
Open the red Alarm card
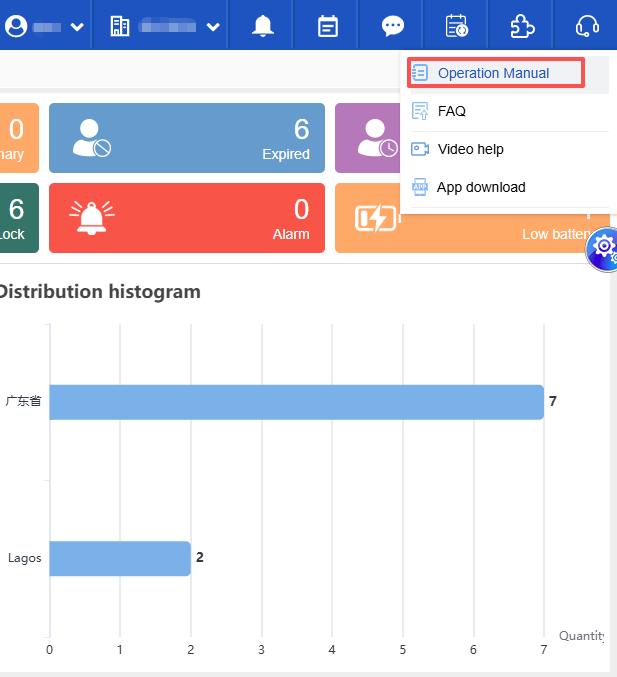[x=186, y=218]
